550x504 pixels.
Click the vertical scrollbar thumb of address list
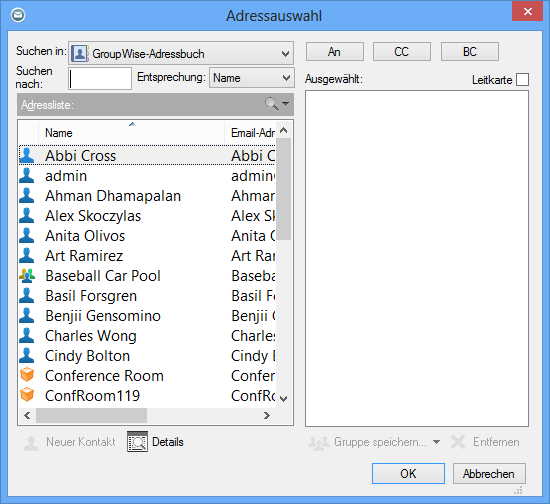point(283,189)
